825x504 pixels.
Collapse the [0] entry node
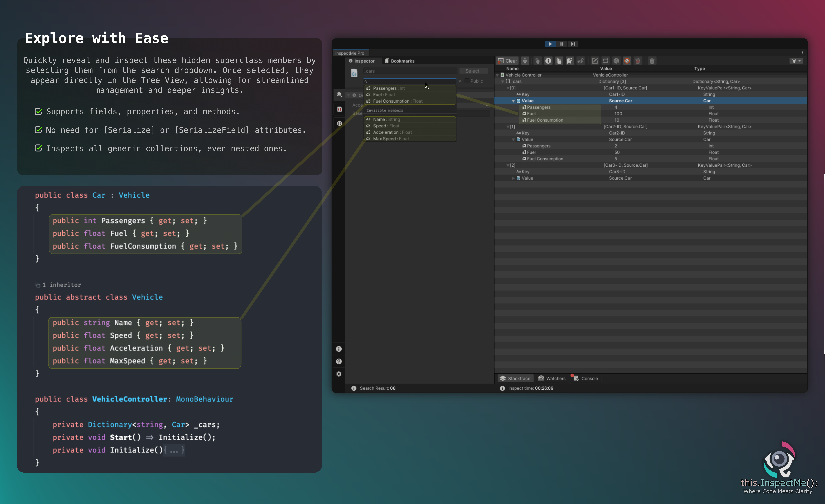click(x=508, y=88)
